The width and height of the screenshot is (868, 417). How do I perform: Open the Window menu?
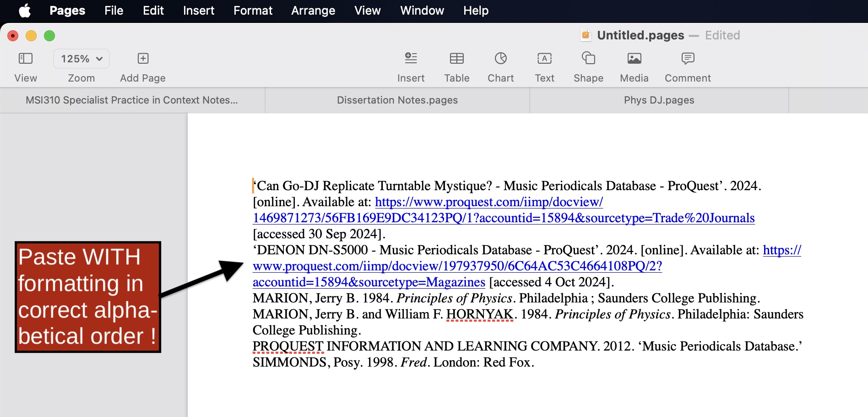422,11
